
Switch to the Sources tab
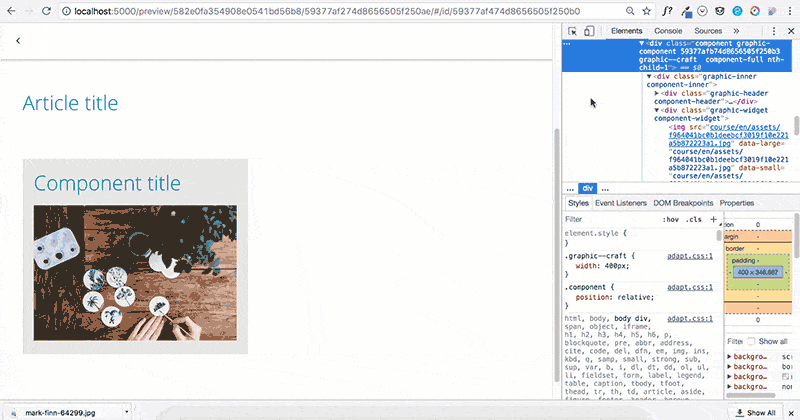pos(708,31)
